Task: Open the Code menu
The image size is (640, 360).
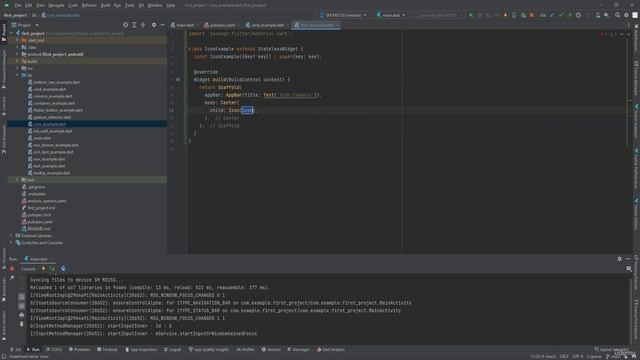Action: [73, 5]
